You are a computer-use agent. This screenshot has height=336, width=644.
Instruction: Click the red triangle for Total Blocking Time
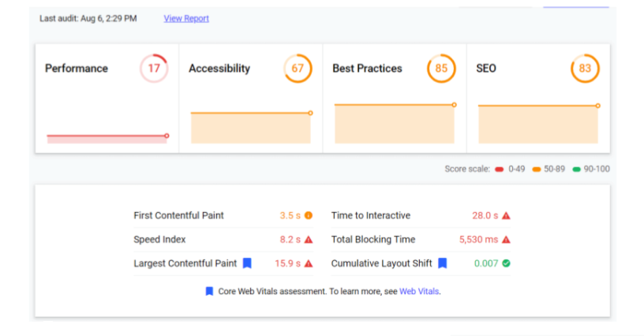tap(506, 240)
